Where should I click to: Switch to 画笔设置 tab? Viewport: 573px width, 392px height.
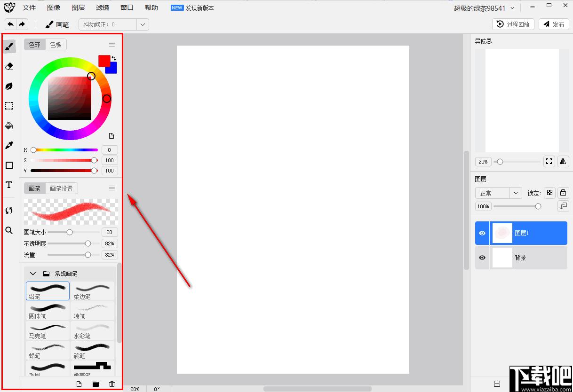[62, 188]
